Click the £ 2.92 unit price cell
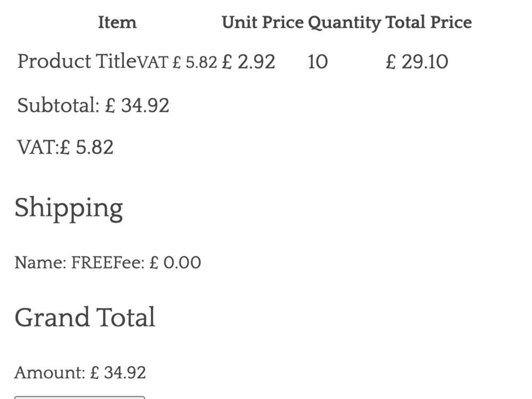This screenshot has width=532, height=399. click(248, 62)
